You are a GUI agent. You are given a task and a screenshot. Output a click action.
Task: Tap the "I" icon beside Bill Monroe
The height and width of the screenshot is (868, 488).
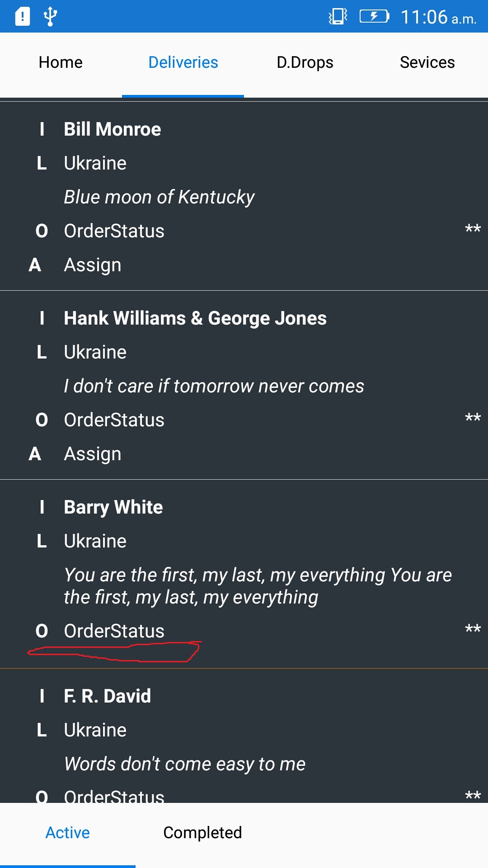tap(43, 129)
